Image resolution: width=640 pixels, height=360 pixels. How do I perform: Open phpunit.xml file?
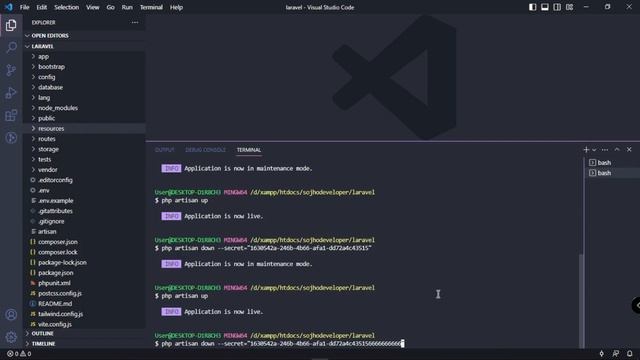(x=84, y=283)
